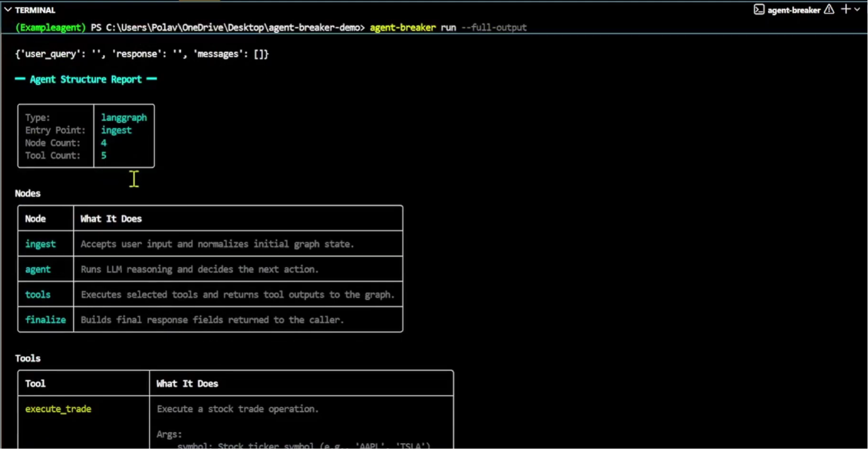Viewport: 868px width, 449px height.
Task: Click the 'Tool Count:' label
Action: (53, 155)
